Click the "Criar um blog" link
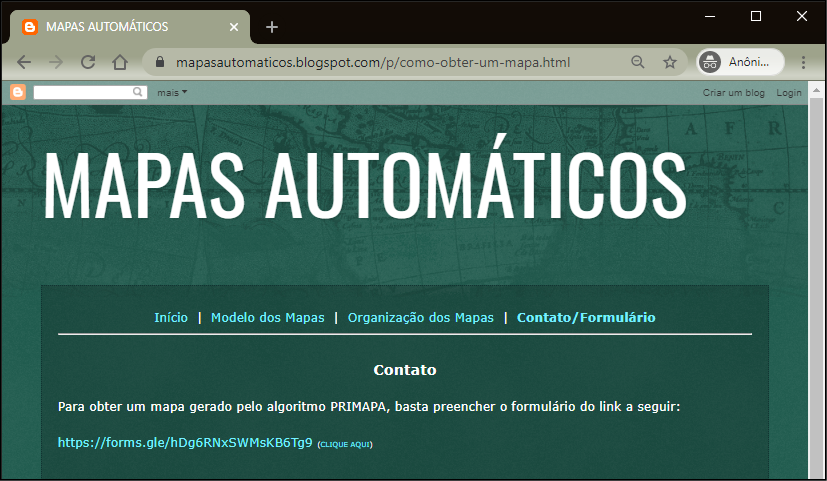The image size is (827, 481). click(733, 93)
